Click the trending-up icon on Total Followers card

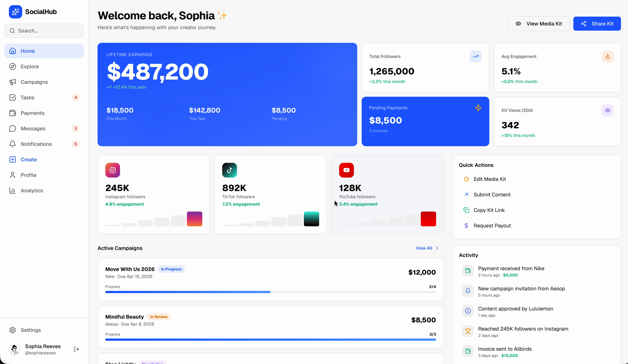pos(475,56)
